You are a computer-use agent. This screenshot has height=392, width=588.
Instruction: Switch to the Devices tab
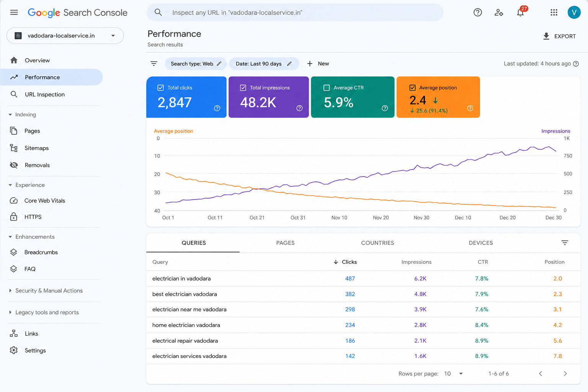pos(481,243)
